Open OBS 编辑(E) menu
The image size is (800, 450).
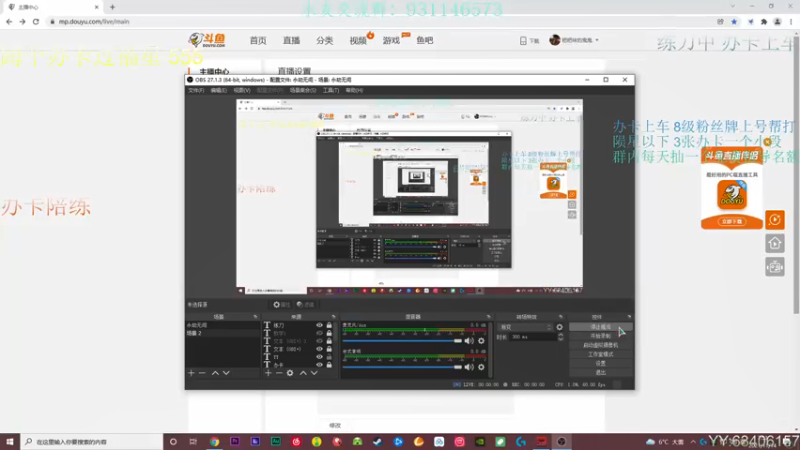click(x=218, y=90)
